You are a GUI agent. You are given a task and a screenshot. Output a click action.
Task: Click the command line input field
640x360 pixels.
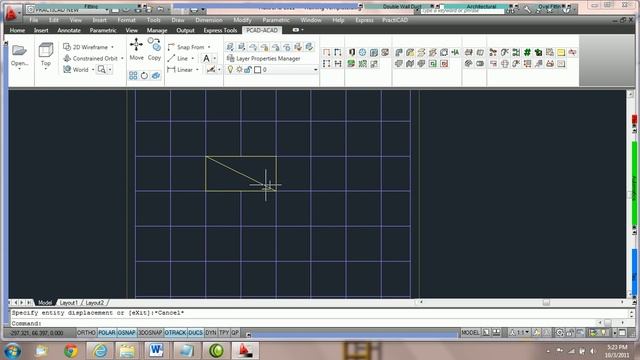302,323
